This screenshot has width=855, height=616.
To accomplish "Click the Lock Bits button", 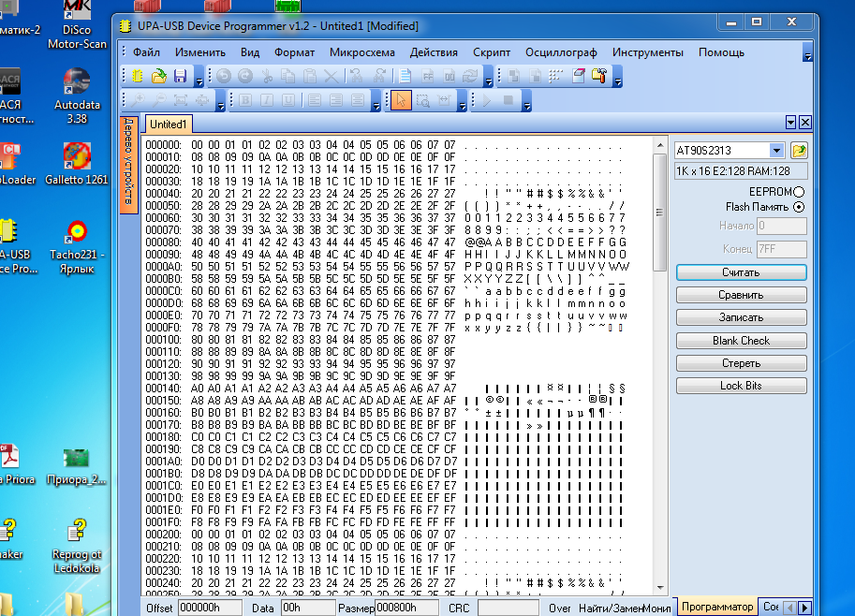I will click(x=741, y=386).
